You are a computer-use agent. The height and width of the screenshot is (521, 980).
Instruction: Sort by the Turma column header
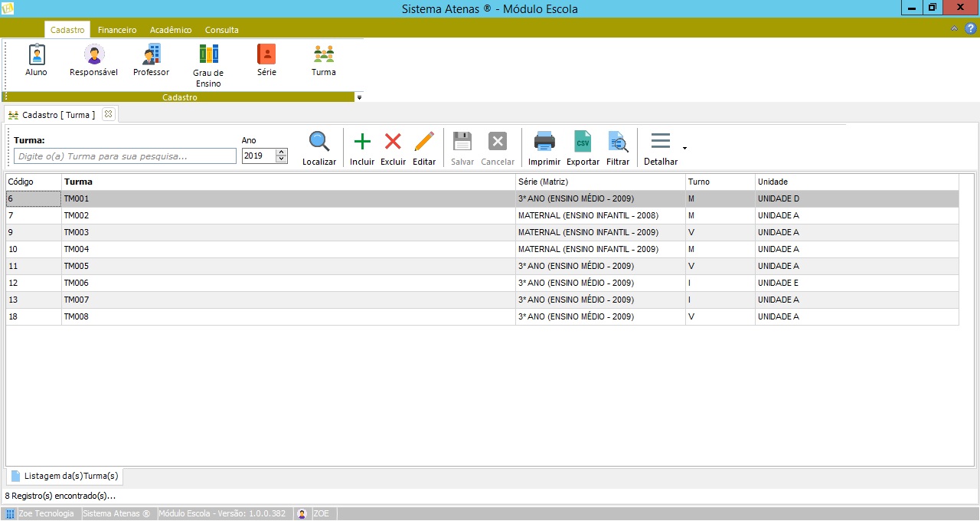289,182
